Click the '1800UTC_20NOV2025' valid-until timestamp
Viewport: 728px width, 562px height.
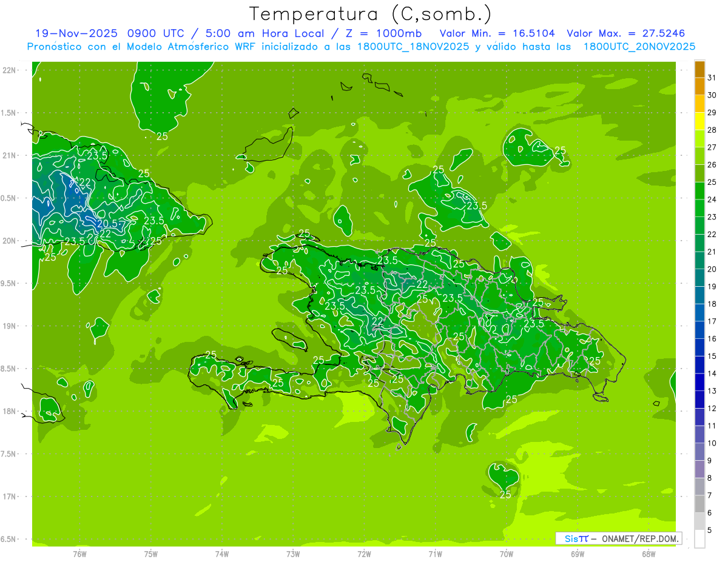click(639, 47)
